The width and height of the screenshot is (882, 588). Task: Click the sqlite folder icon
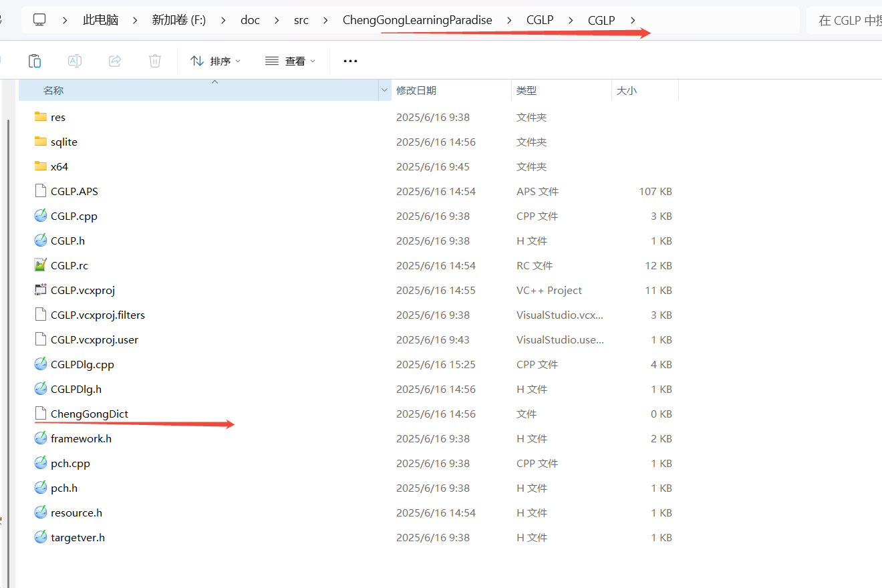tap(40, 142)
